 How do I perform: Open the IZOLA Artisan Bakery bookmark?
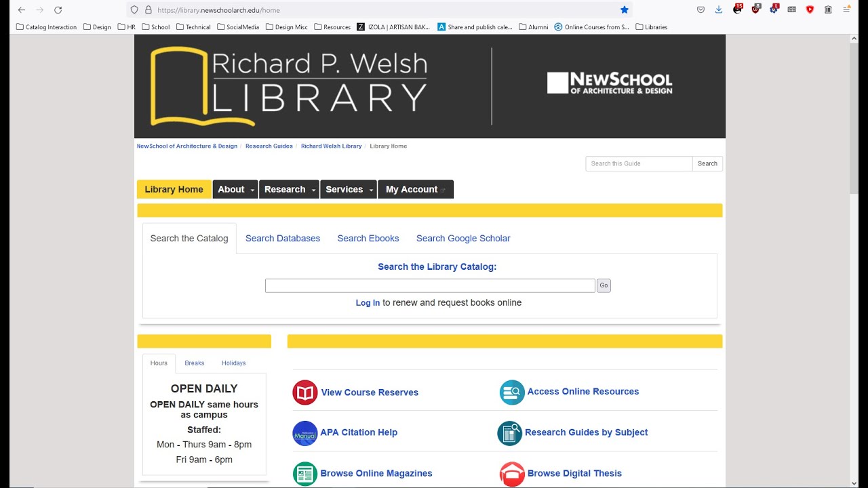pos(393,27)
